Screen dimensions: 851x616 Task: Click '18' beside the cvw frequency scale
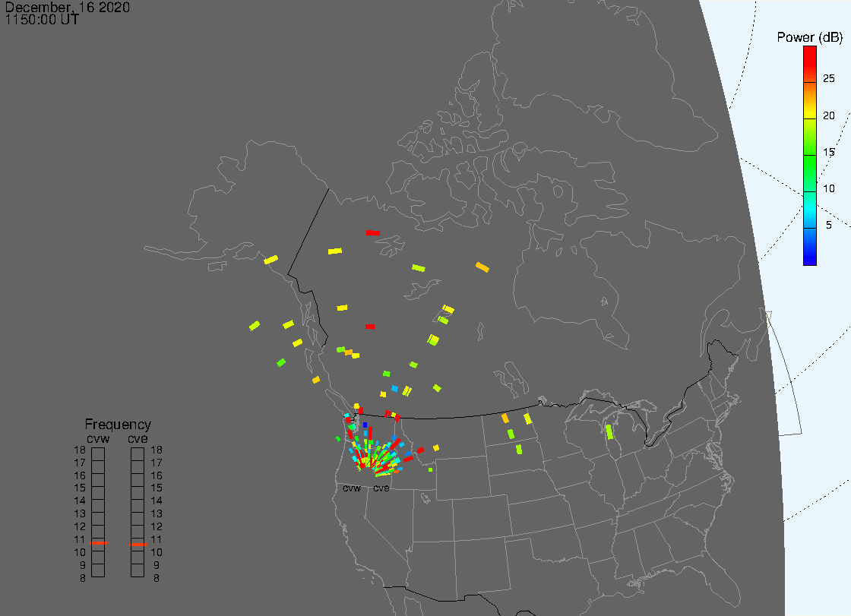point(80,450)
